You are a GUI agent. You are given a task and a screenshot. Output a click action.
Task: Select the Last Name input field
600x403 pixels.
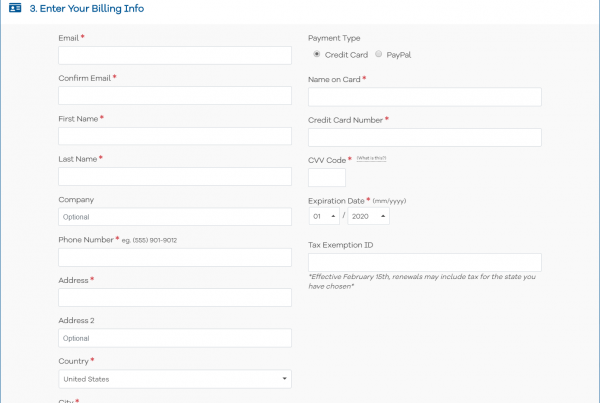[175, 176]
